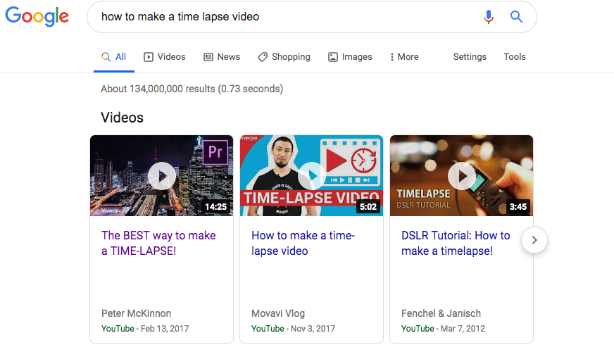The image size is (614, 364).
Task: Open search Tools
Action: pyautogui.click(x=515, y=57)
